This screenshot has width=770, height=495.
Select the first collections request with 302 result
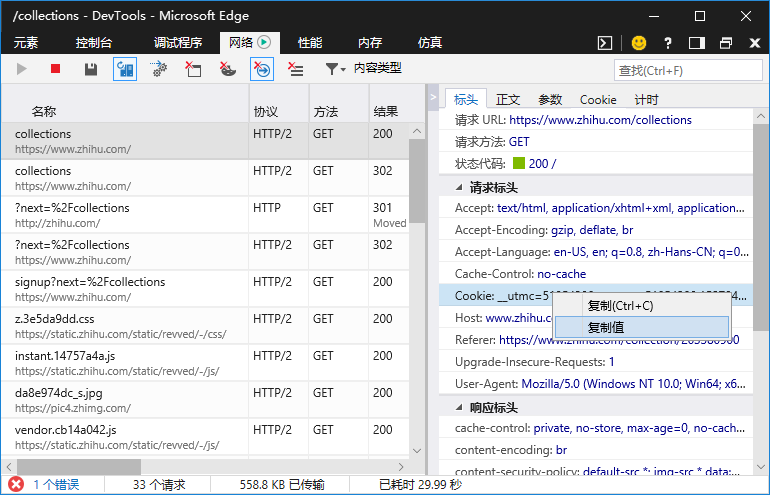pyautogui.click(x=205, y=178)
